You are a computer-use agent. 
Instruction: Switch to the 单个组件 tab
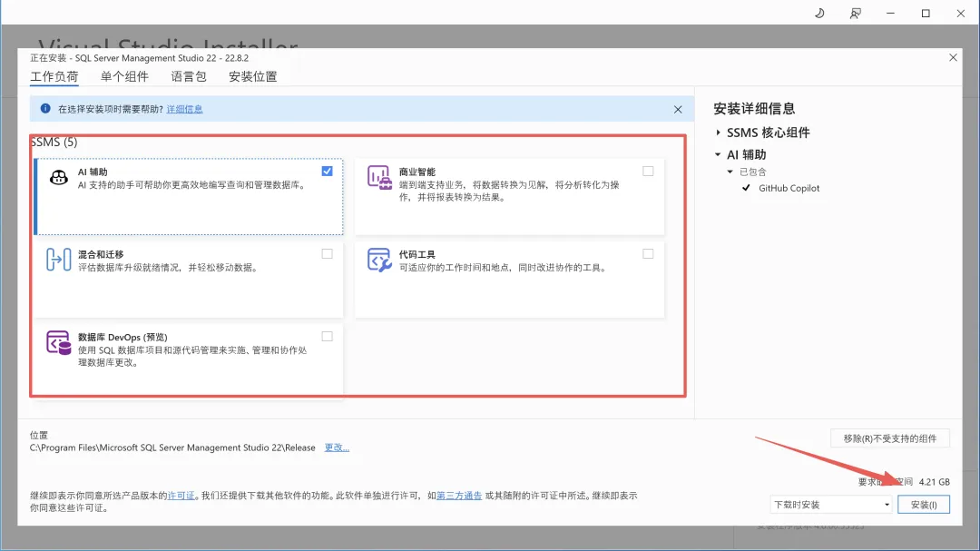pos(124,77)
